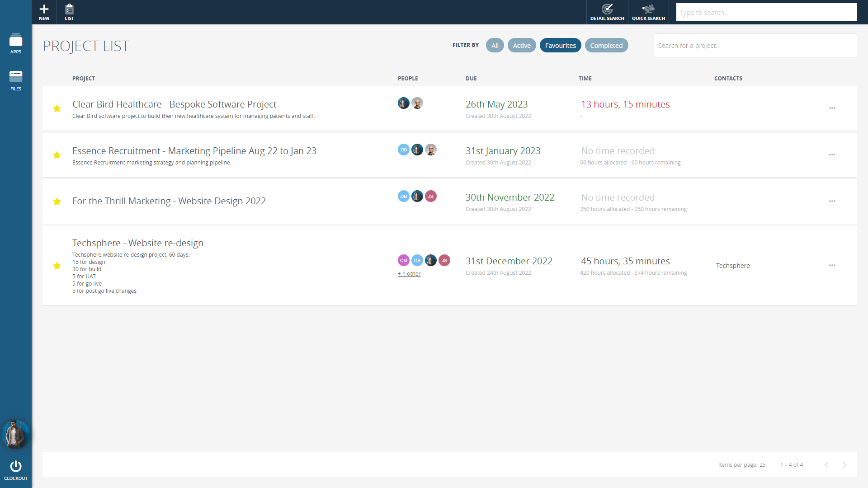
Task: Open options menu for For the Thrill Marketing
Action: point(832,201)
